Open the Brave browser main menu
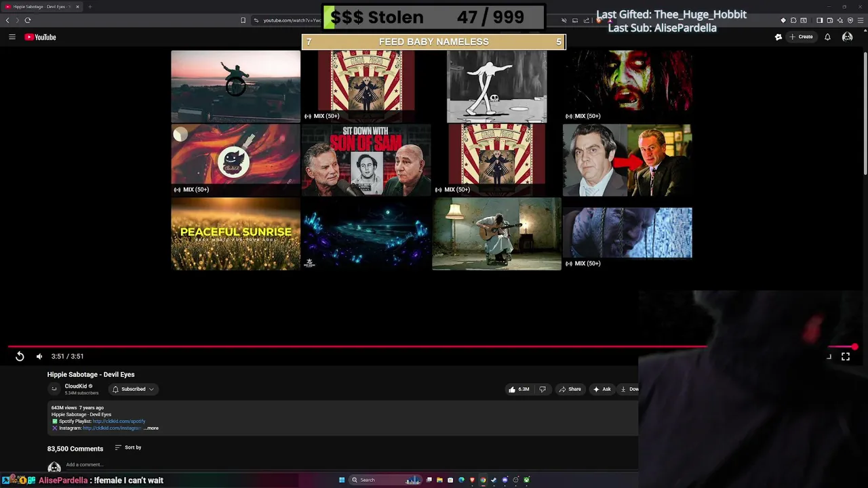 pyautogui.click(x=861, y=20)
